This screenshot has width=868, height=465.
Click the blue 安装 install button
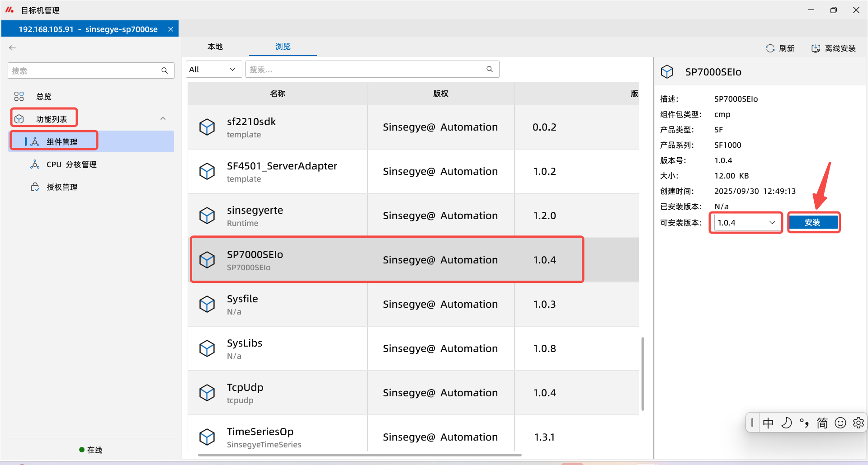click(813, 222)
